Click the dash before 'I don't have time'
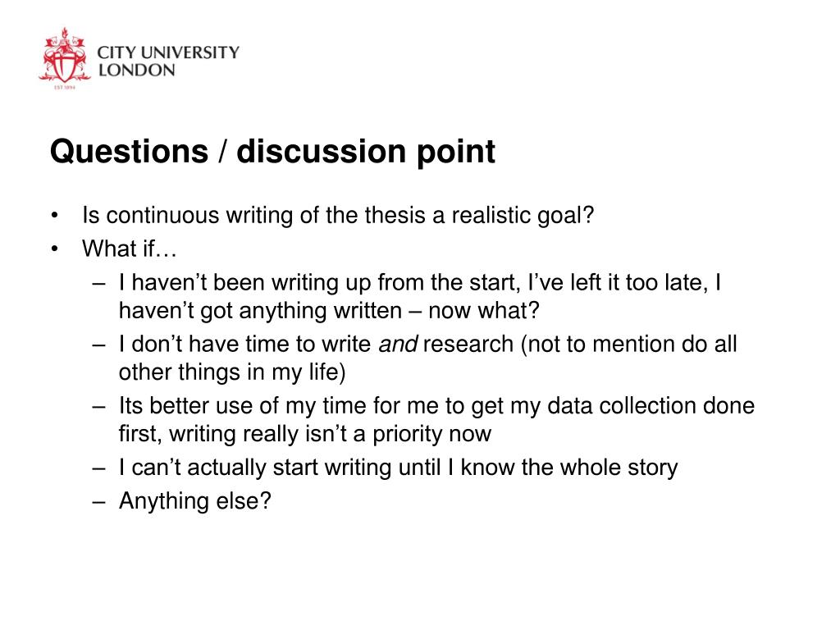Screen dimensions: 840x630 (x=98, y=345)
